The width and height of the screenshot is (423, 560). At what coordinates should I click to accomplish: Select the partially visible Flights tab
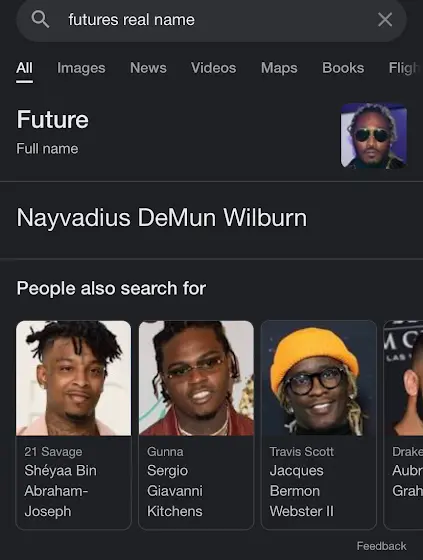click(405, 68)
